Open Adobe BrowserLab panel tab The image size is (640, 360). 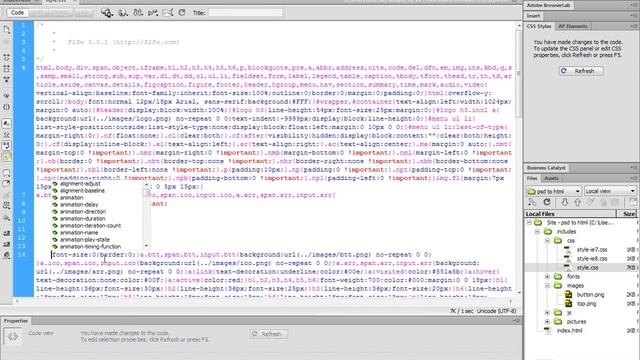pyautogui.click(x=548, y=5)
